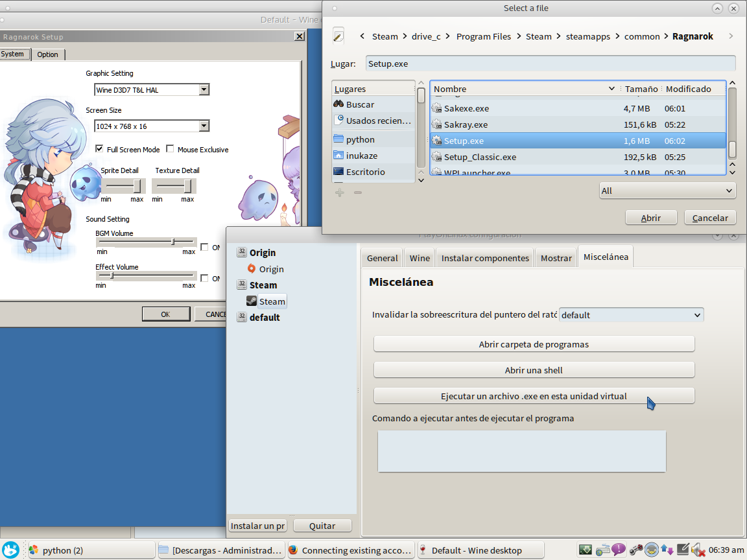The width and height of the screenshot is (747, 560).
Task: Click the plus bookmark button under Lugares
Action: click(x=340, y=192)
